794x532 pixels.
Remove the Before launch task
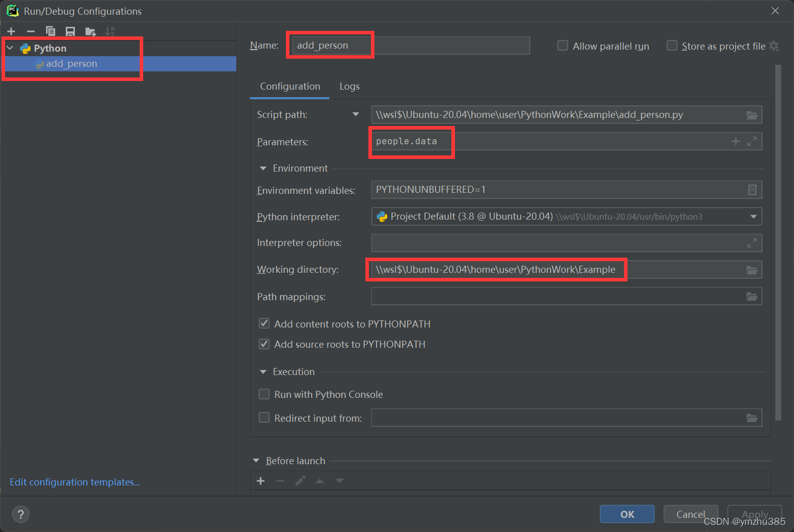point(280,481)
